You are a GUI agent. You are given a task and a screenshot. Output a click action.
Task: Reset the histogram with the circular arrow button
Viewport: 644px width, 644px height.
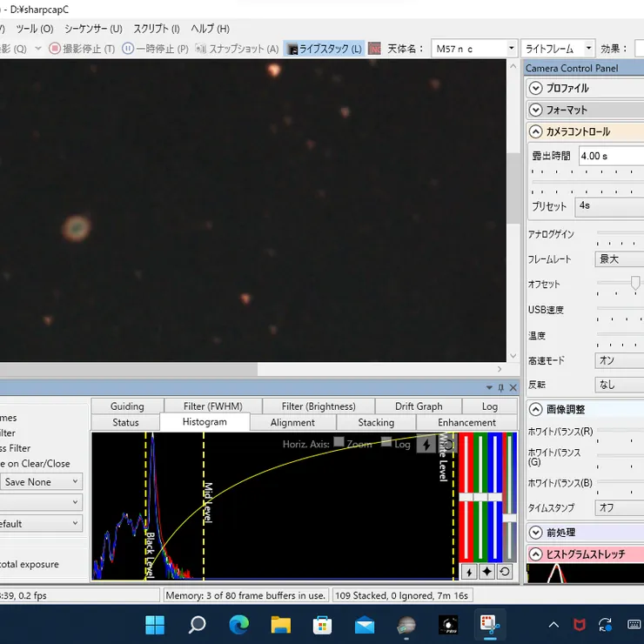(504, 572)
